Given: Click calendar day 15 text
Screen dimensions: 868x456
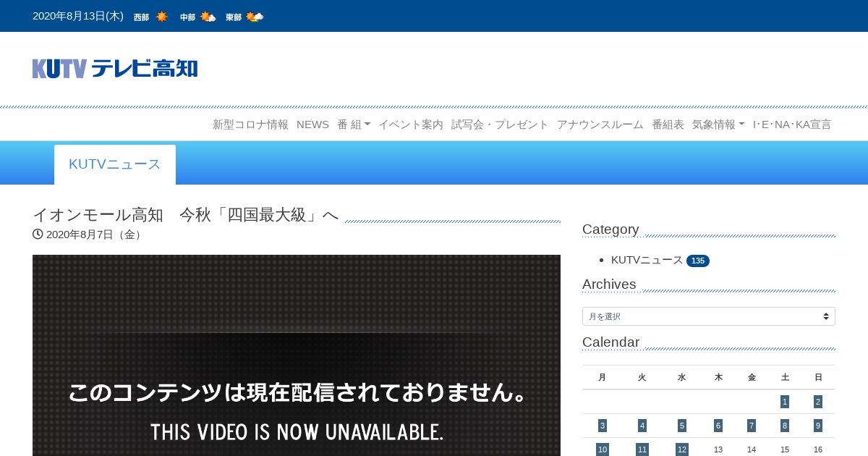Looking at the screenshot, I should [785, 449].
